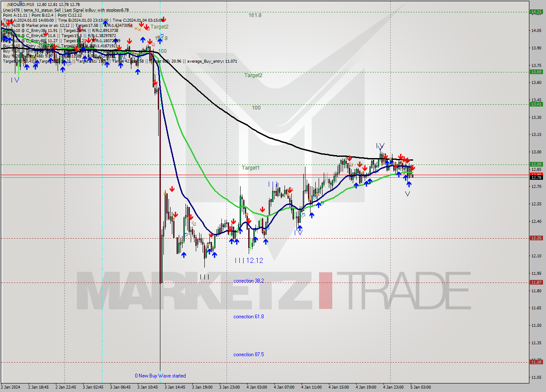Click the 11.65 value on price axis
The width and height of the screenshot is (546, 392).
pyautogui.click(x=536, y=308)
